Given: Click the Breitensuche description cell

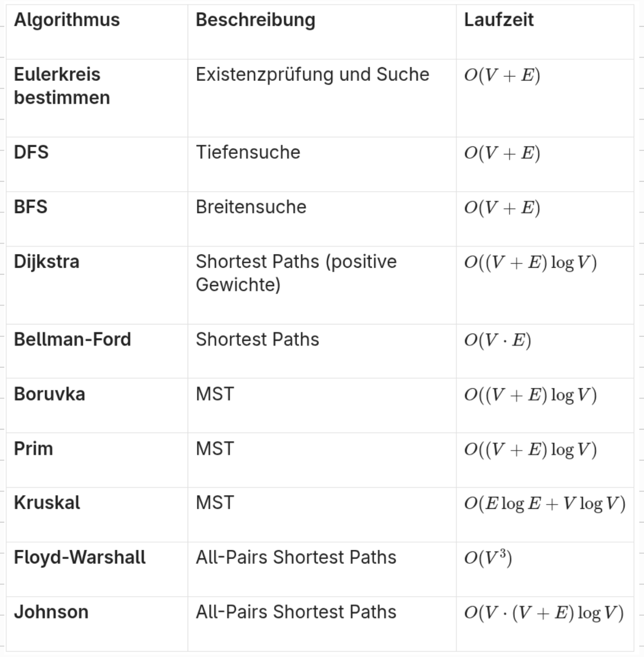Looking at the screenshot, I should point(251,207).
